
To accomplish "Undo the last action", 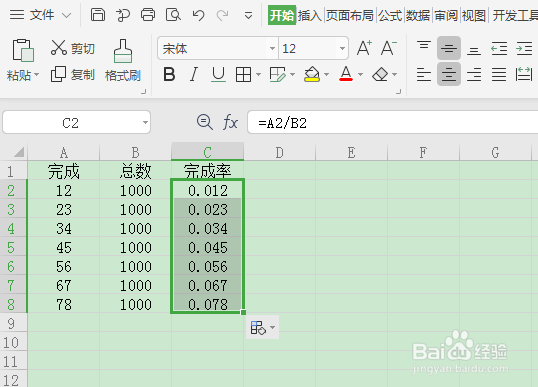I will (198, 15).
